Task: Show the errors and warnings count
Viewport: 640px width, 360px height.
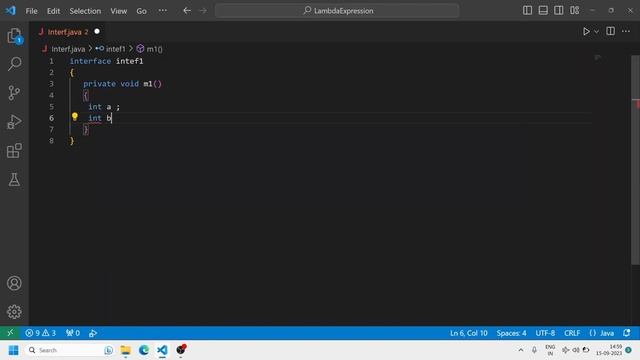Action: (x=40, y=333)
